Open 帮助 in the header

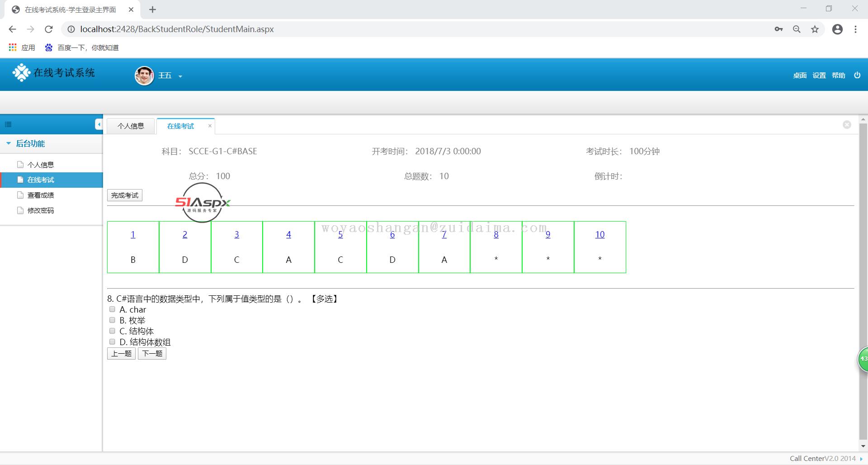pos(839,76)
